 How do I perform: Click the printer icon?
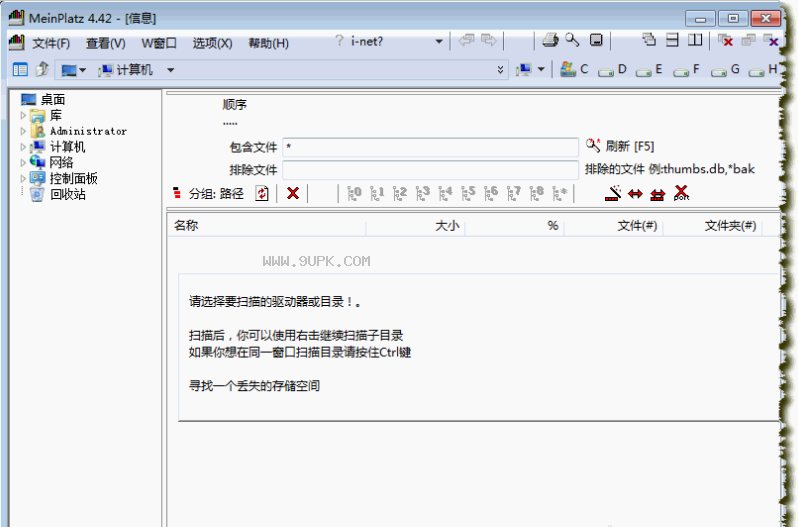[x=550, y=40]
